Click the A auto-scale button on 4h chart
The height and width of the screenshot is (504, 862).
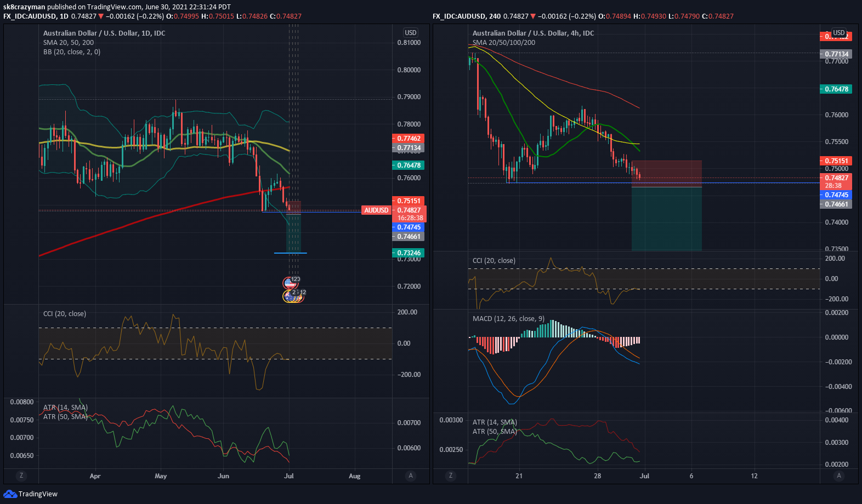coord(838,476)
